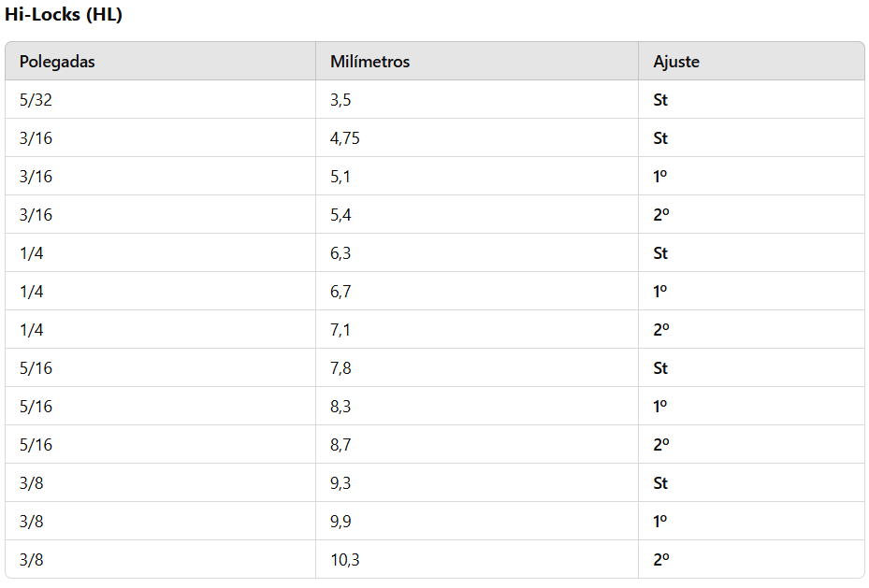Click the 3,5 millimeters cell
This screenshot has width=869, height=588.
click(x=340, y=100)
